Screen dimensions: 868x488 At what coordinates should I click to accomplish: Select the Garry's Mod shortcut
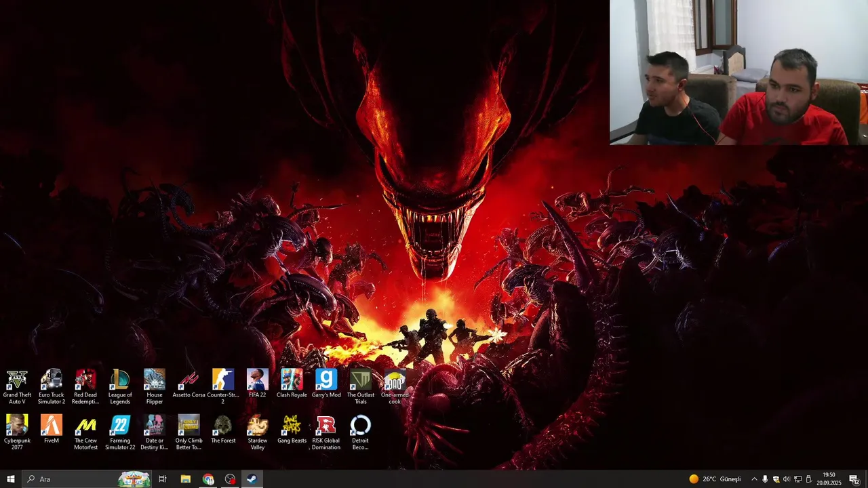coord(326,384)
